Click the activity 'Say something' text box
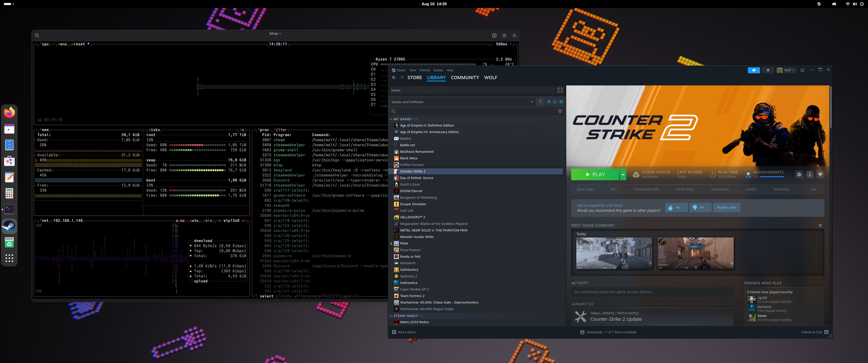 click(x=652, y=292)
